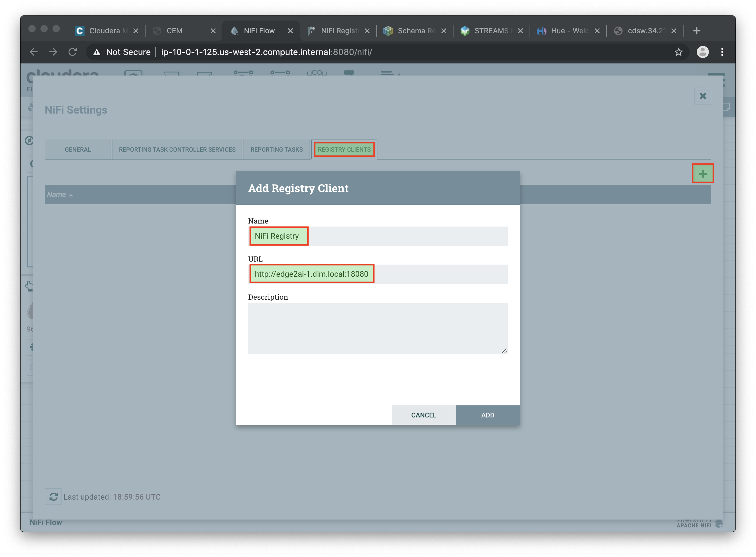Switch to the General settings tab
756x557 pixels.
pos(78,149)
